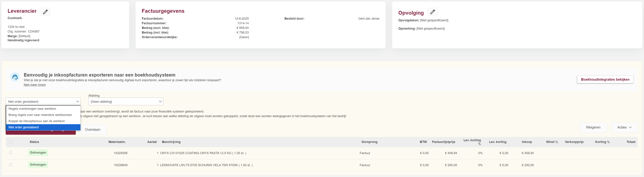Edit the Leverancier details with pencil icon

pyautogui.click(x=45, y=12)
